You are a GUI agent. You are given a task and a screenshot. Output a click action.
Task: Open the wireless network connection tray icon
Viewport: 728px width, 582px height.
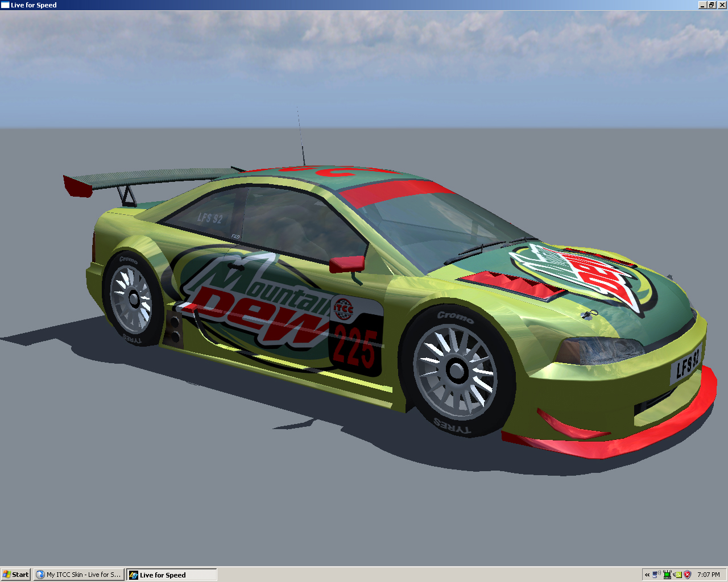pyautogui.click(x=657, y=575)
